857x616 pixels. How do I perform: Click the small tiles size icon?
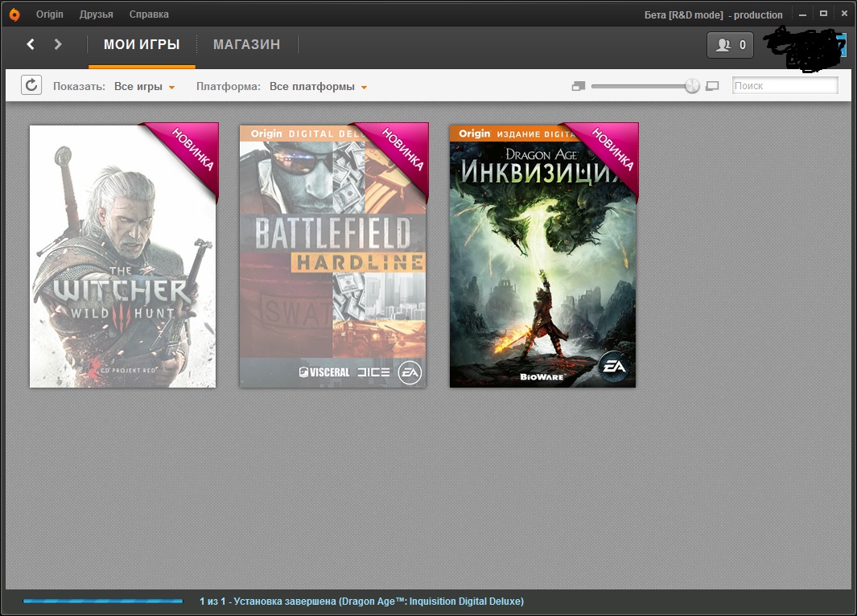579,86
